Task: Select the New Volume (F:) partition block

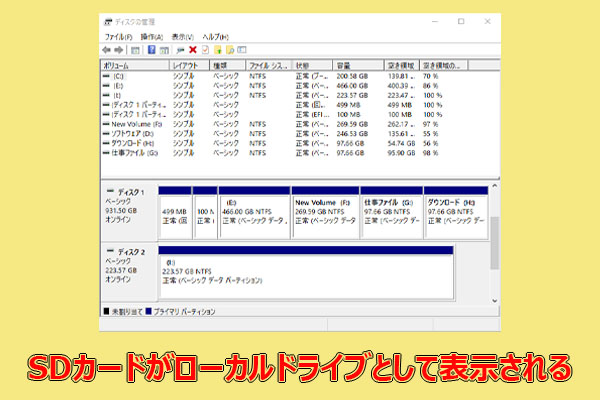Action: click(x=325, y=213)
